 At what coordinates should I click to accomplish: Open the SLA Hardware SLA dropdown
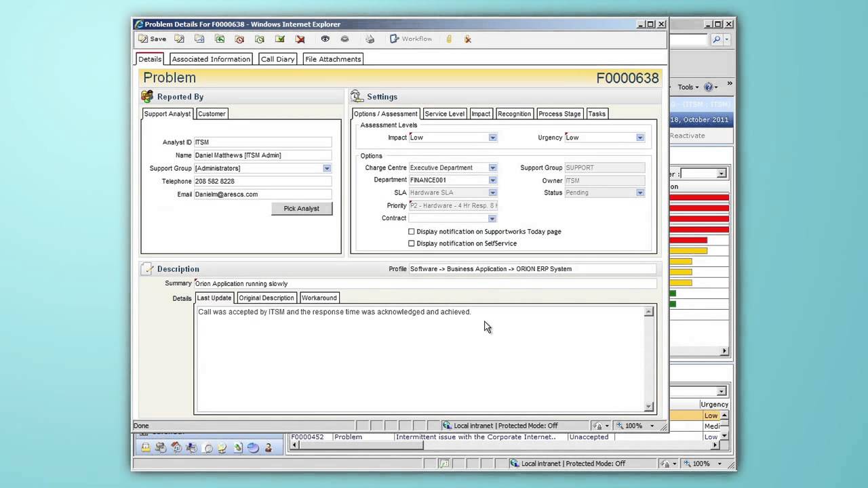492,192
